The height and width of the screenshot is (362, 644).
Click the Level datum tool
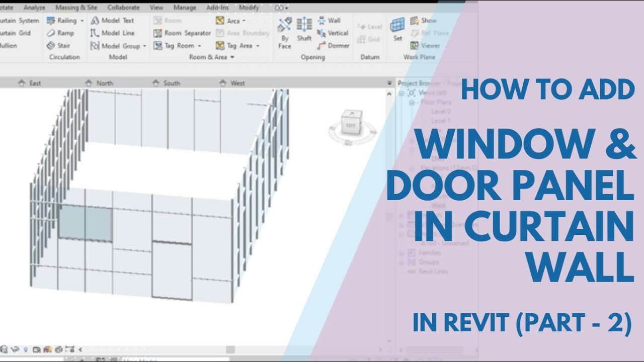(x=370, y=27)
